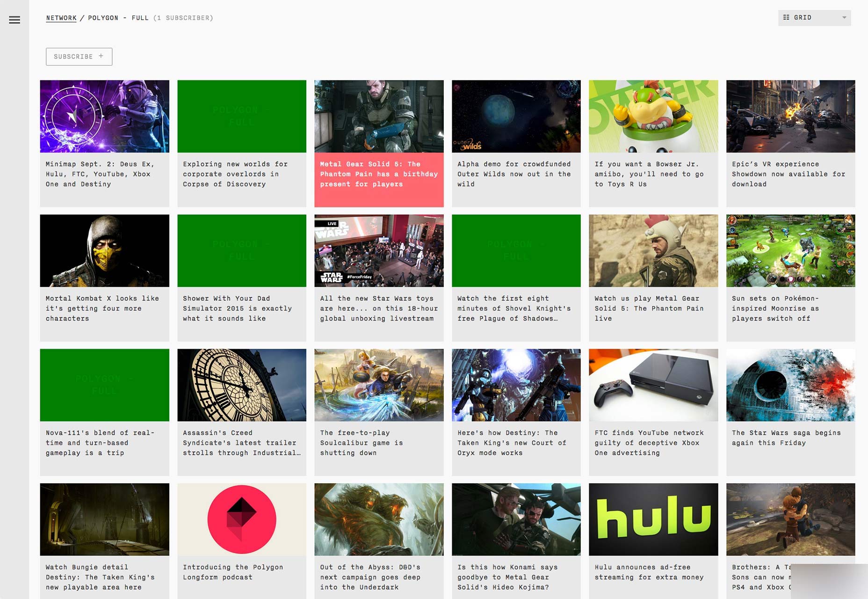868x599 pixels.
Task: Open 'Shower With Your Dad Simulator 2015' headline
Action: point(237,308)
